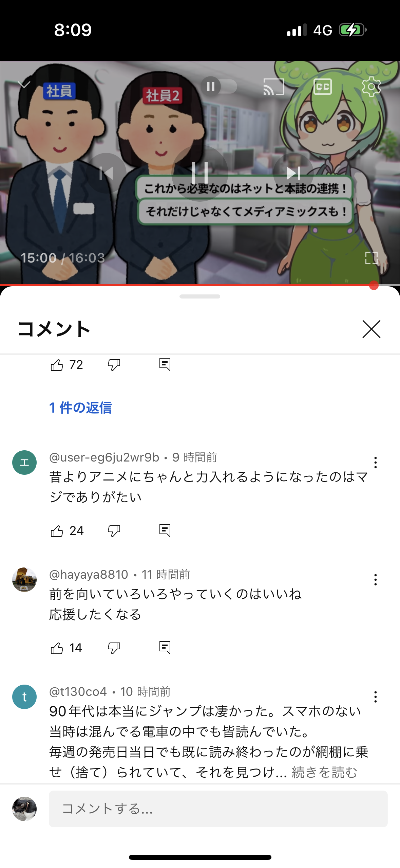Dislike the comment by @hayaya8810
The image size is (400, 868).
[x=114, y=648]
